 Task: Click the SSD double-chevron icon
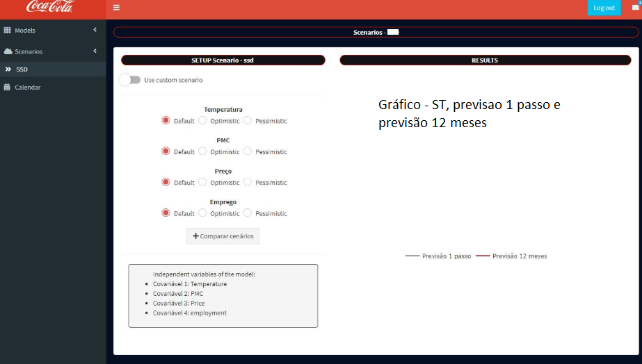coord(8,69)
